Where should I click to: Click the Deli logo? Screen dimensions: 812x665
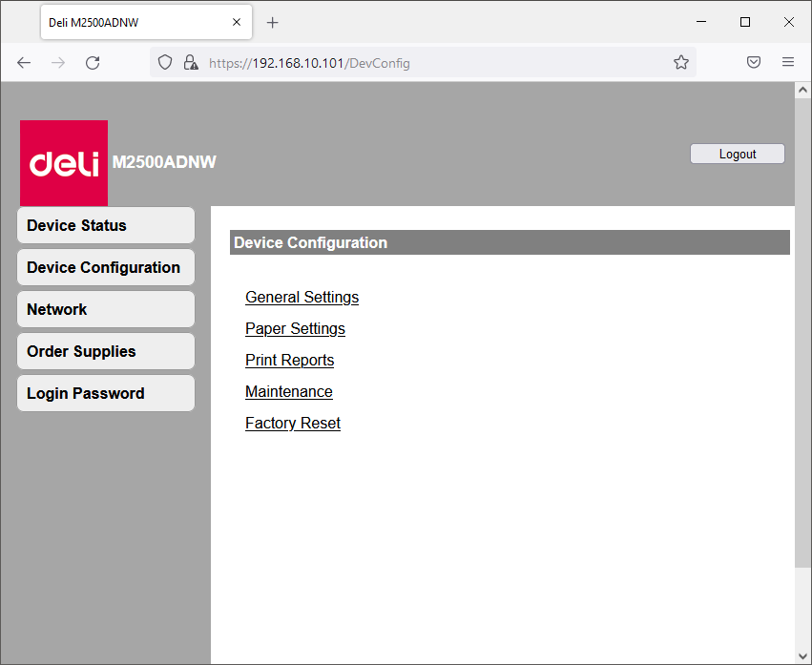(x=64, y=163)
